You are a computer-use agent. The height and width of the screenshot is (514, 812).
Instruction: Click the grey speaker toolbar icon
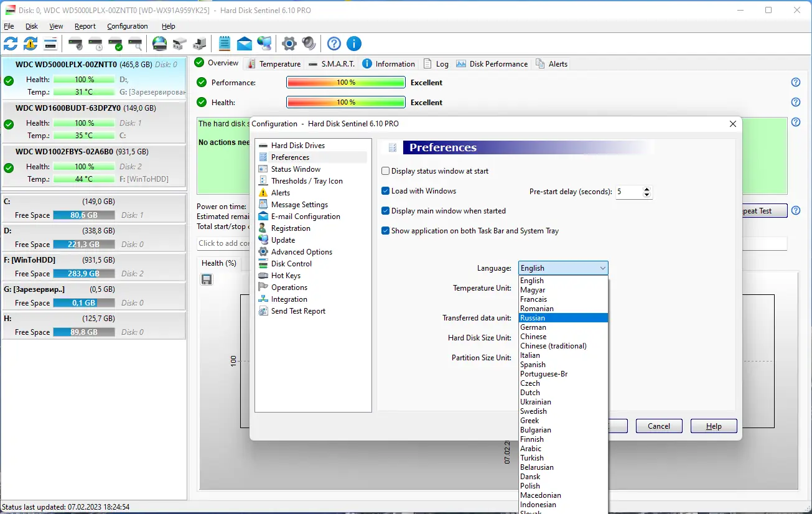tap(309, 44)
